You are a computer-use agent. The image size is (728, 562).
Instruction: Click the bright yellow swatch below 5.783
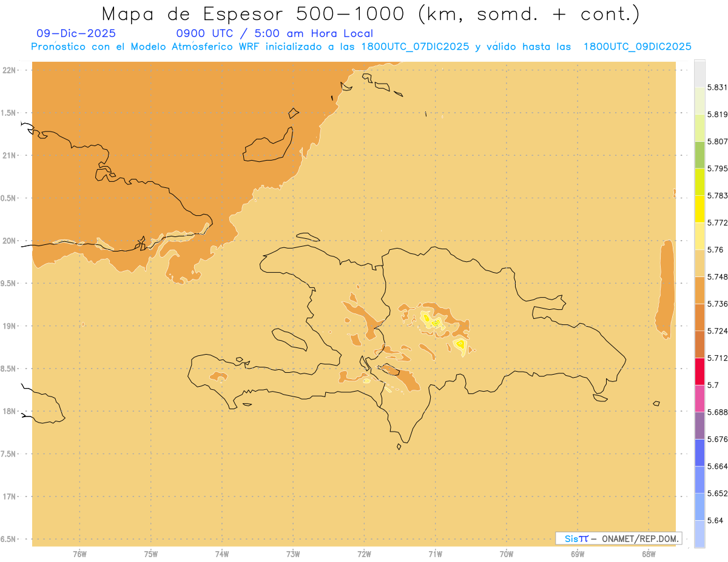[699, 209]
